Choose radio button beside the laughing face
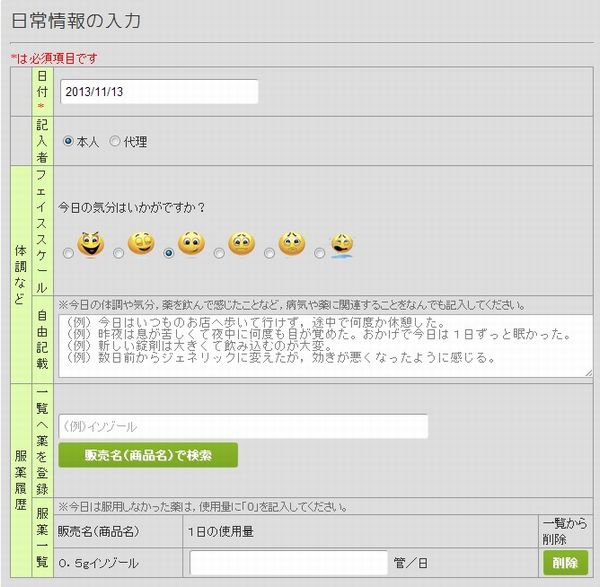The width and height of the screenshot is (600, 587). pos(68,254)
